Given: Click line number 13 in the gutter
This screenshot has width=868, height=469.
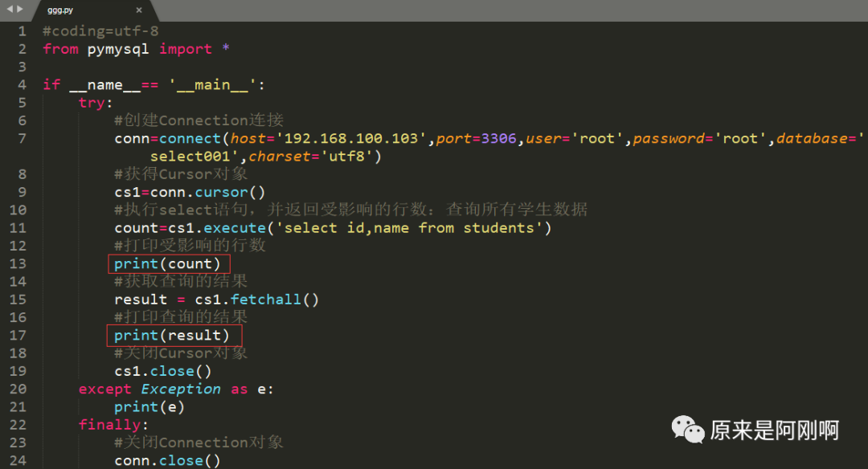Looking at the screenshot, I should 18,263.
